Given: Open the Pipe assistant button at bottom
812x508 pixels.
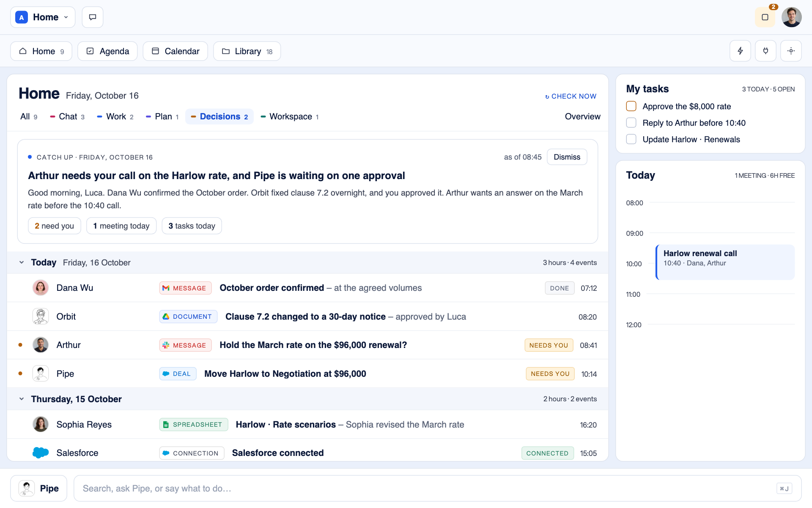Looking at the screenshot, I should tap(39, 489).
